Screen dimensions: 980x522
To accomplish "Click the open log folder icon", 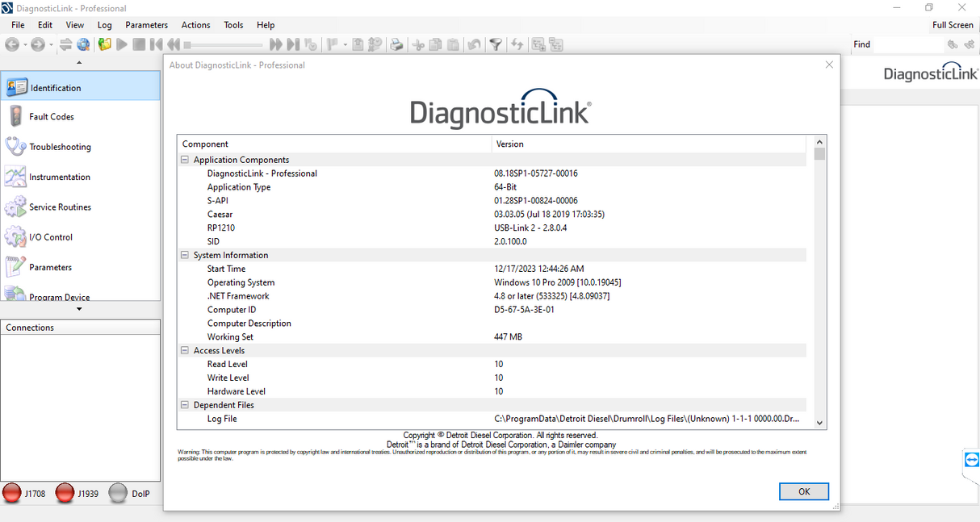I will tap(104, 45).
